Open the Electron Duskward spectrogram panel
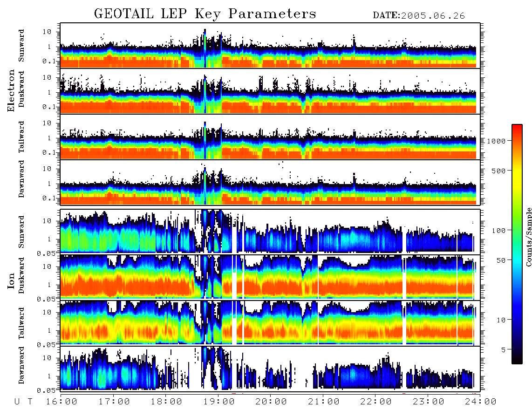This screenshot has width=532, height=410. (x=270, y=91)
